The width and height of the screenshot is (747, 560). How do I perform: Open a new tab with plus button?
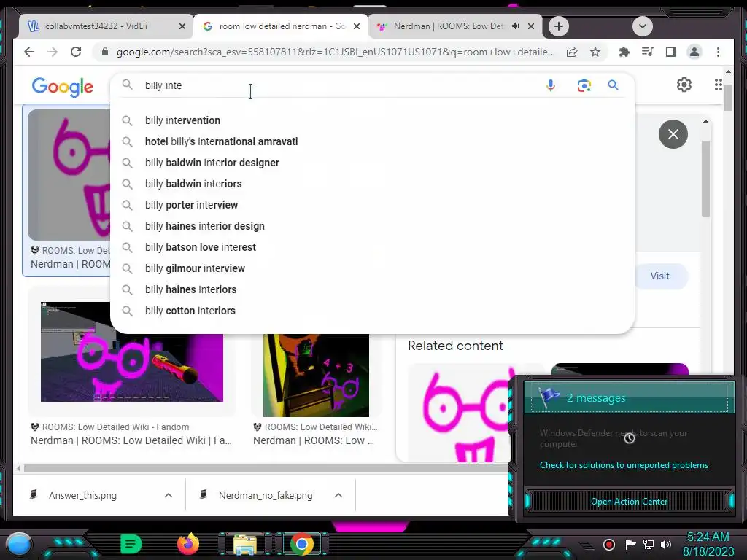point(559,26)
